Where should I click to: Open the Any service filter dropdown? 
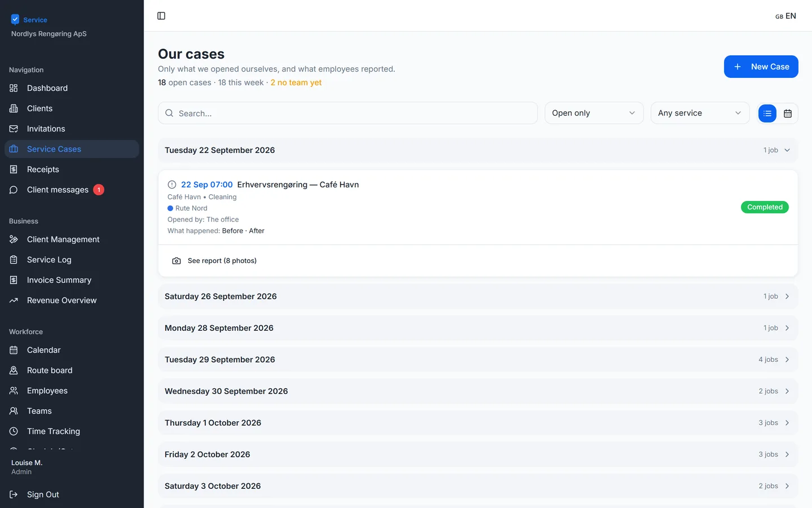pyautogui.click(x=700, y=113)
